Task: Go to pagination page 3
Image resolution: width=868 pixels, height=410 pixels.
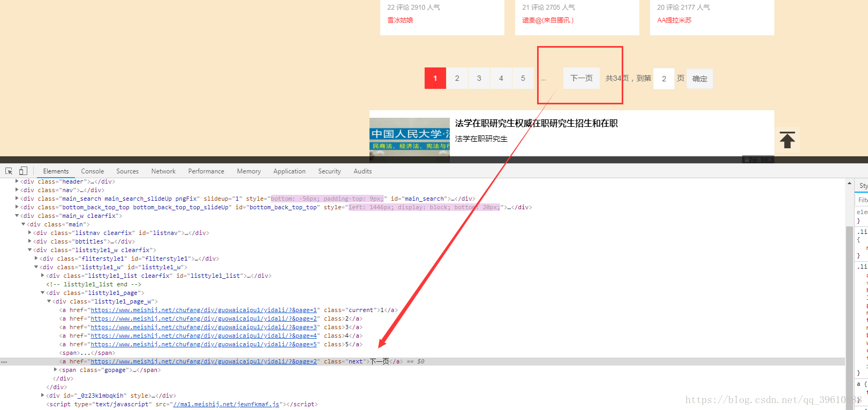Action: 479,78
